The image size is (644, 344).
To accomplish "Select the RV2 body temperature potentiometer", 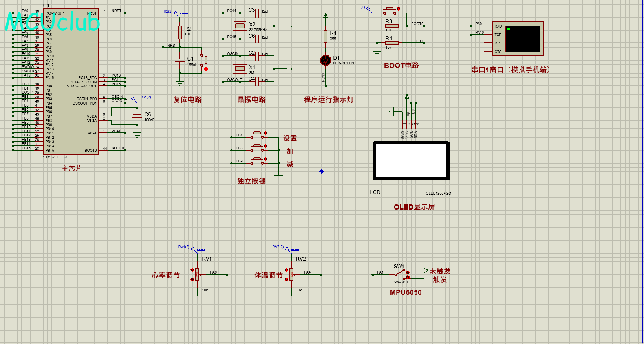I will click(291, 274).
